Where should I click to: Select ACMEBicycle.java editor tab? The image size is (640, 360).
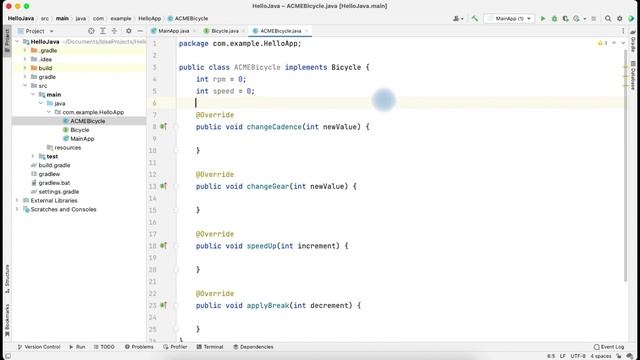pyautogui.click(x=280, y=31)
